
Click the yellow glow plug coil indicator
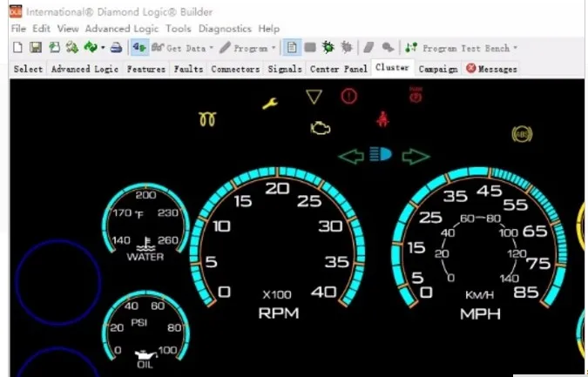click(207, 119)
